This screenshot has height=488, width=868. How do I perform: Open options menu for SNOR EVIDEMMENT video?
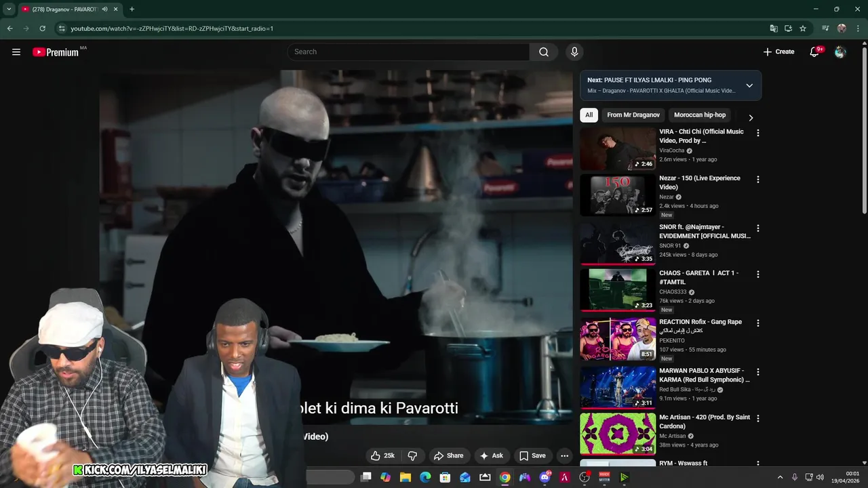tap(757, 228)
